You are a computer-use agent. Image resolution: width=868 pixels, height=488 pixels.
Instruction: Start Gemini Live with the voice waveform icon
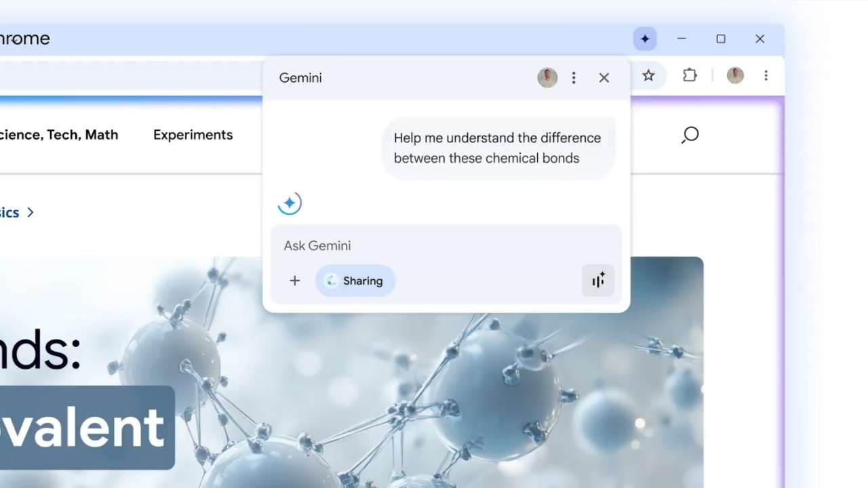pos(598,280)
